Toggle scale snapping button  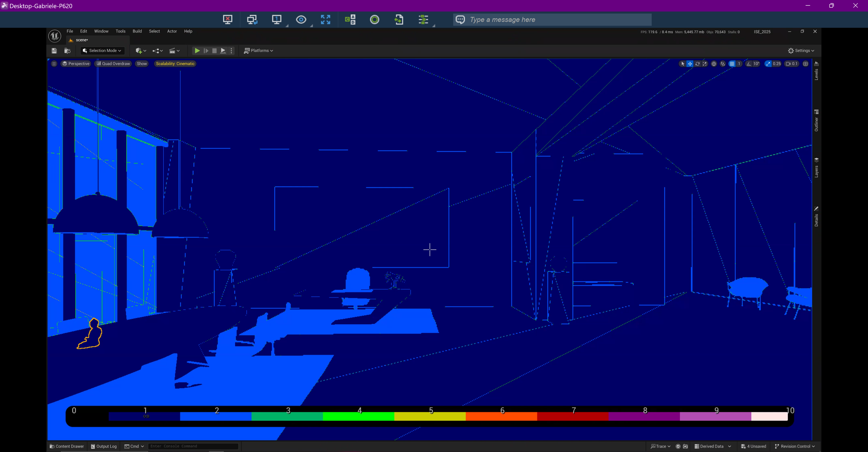point(768,64)
